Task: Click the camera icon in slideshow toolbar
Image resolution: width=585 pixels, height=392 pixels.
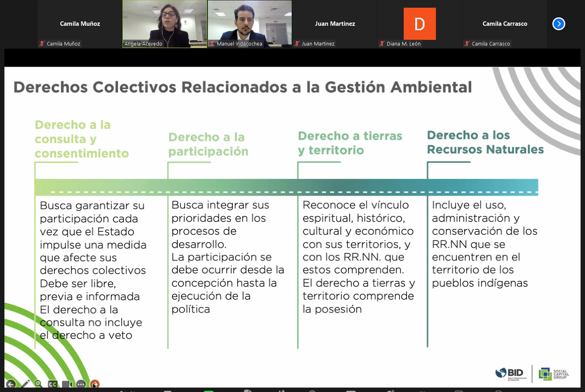Action: click(67, 384)
